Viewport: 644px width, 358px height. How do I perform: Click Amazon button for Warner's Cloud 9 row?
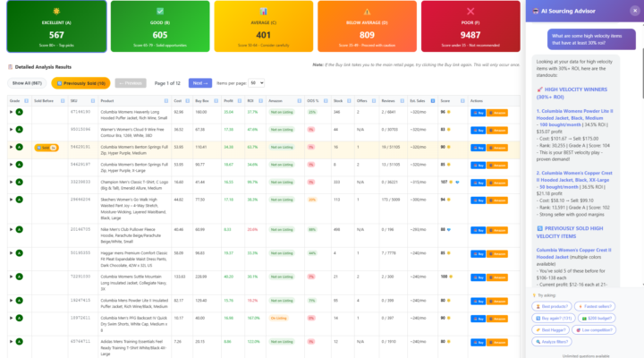497,131
